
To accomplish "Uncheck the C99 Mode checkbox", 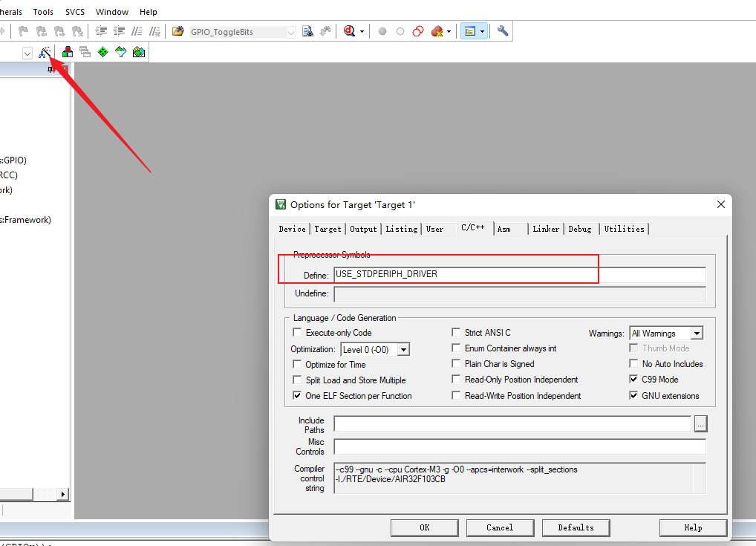I will tap(633, 380).
